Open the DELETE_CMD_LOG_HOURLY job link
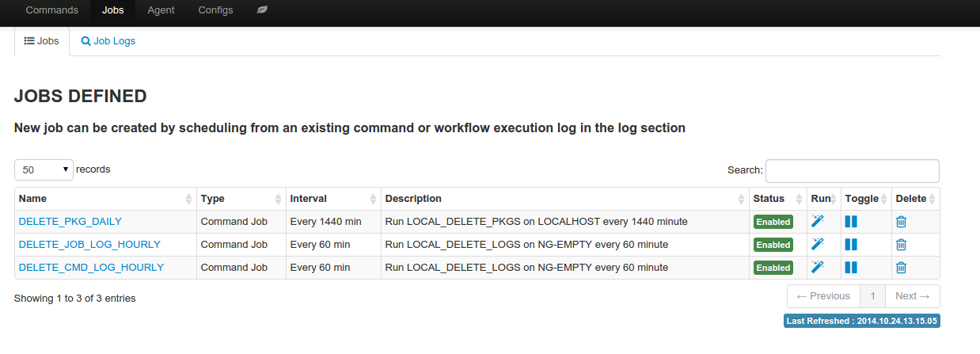Screen dimensions: 980x354 tap(91, 268)
